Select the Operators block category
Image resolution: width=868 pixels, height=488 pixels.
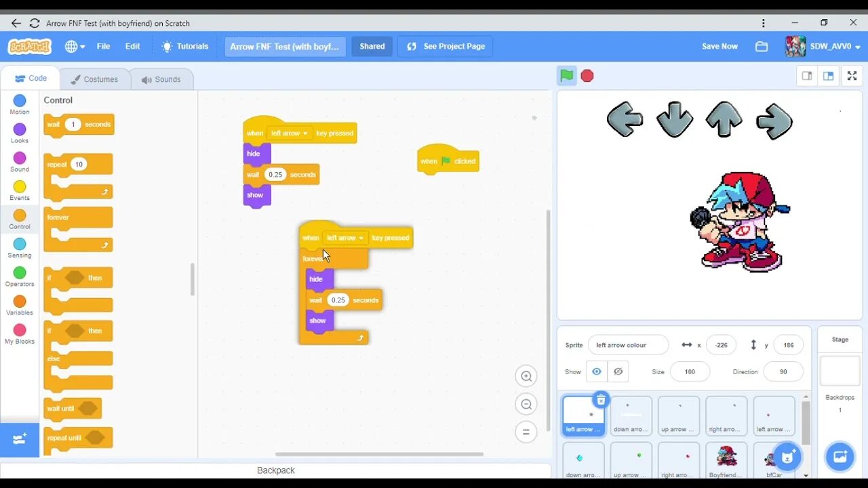pyautogui.click(x=20, y=277)
